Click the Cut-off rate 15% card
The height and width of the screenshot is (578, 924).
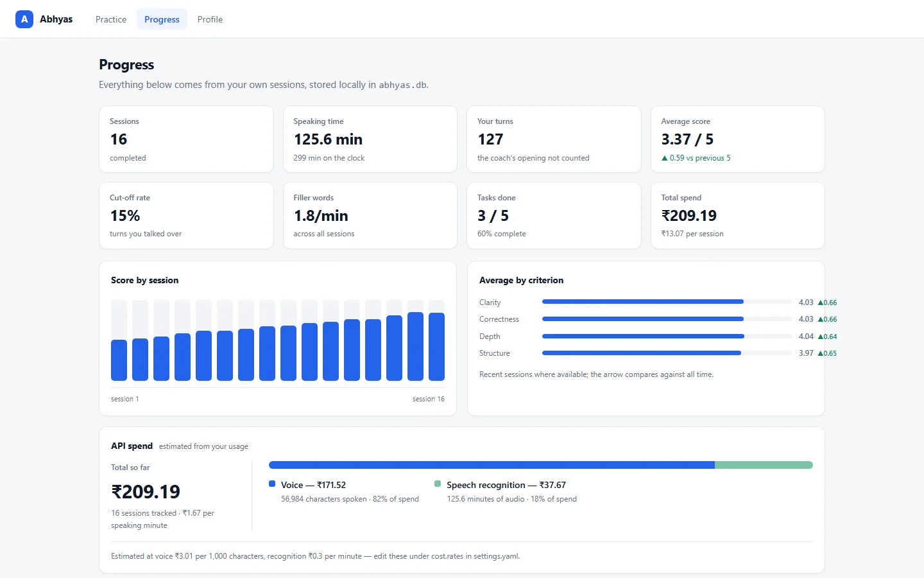point(186,215)
